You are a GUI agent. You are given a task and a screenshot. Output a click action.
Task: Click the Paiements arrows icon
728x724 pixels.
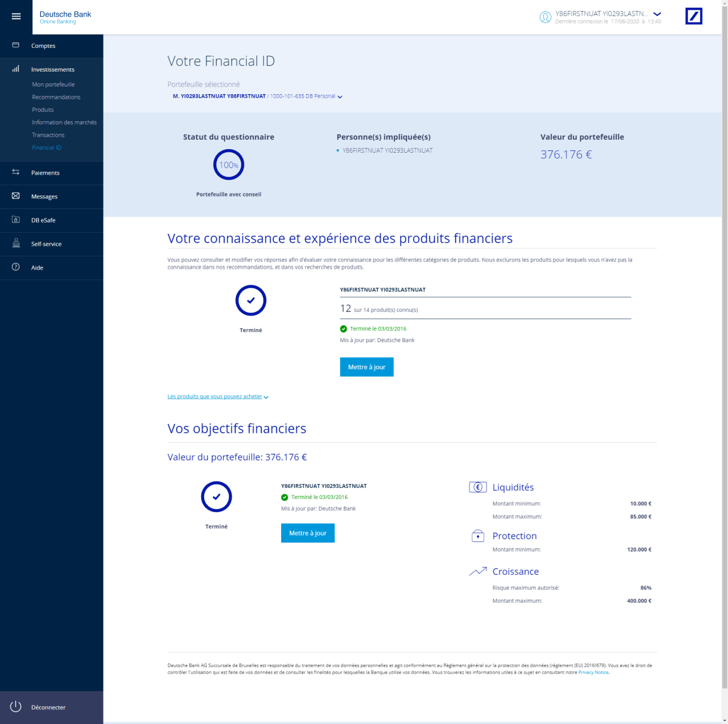(16, 172)
